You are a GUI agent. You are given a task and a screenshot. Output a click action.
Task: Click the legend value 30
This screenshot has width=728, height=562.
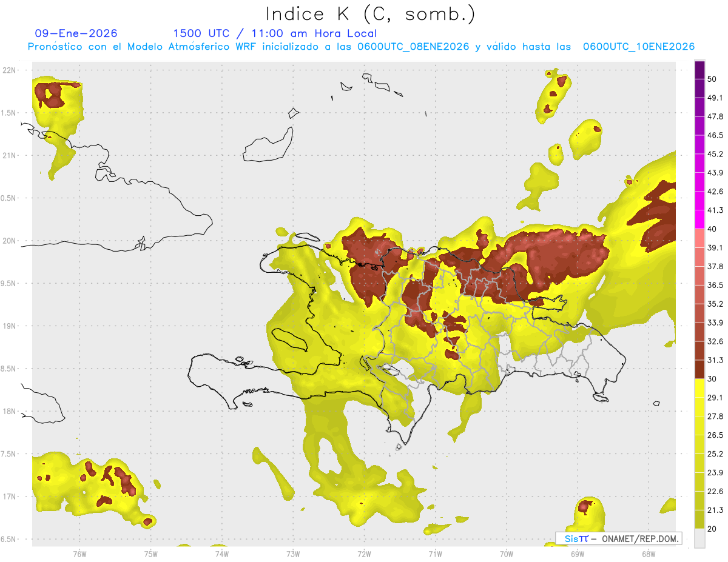[x=713, y=379]
